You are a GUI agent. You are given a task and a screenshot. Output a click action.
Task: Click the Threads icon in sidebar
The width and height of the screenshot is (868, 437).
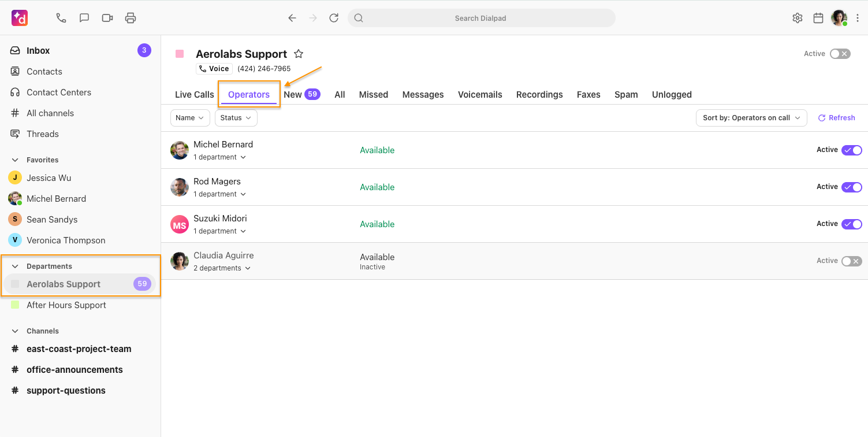tap(16, 134)
